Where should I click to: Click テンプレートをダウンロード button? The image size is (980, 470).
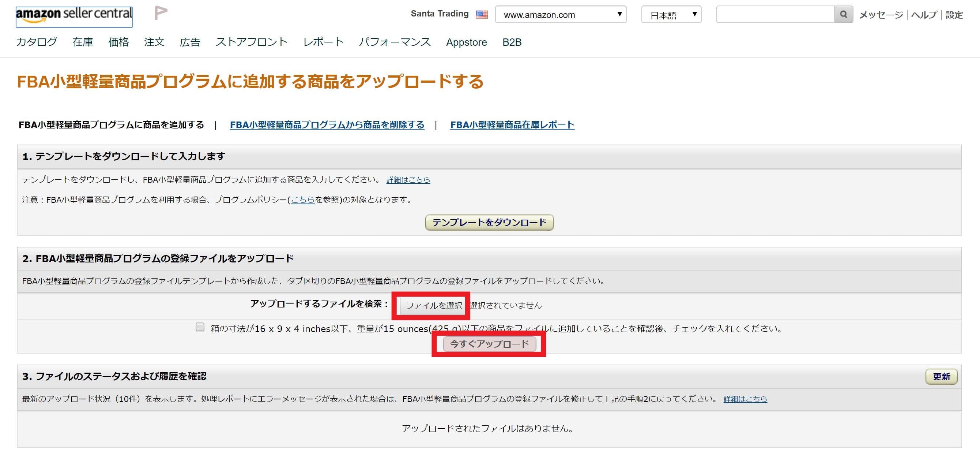(489, 223)
